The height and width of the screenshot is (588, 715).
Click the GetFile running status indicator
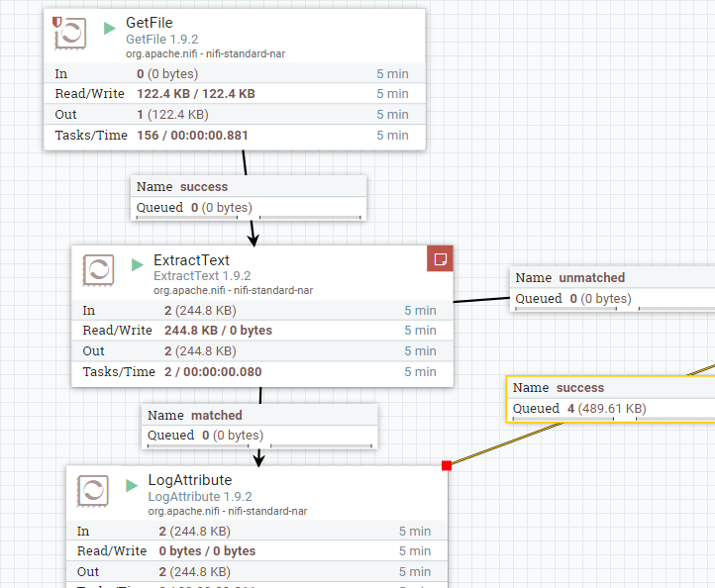coord(110,29)
